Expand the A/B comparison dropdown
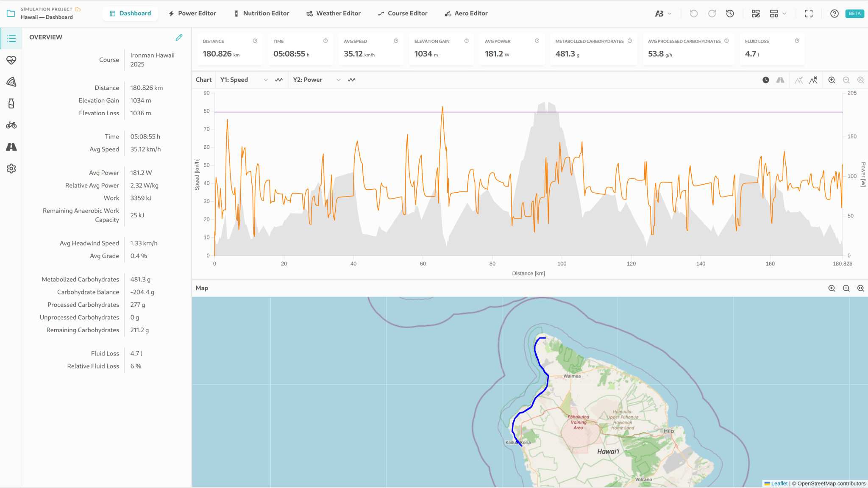868x488 pixels. (663, 14)
